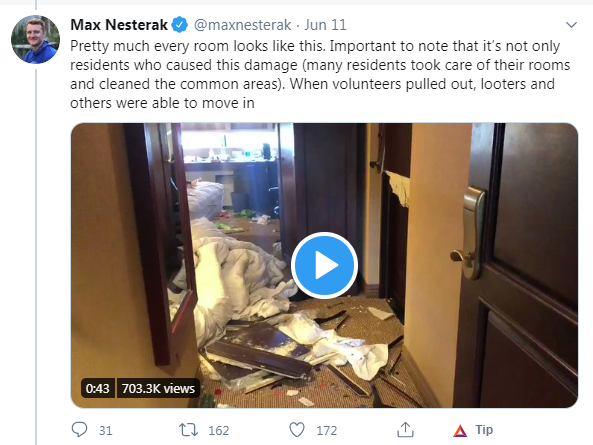This screenshot has height=445, width=593.
Task: Play the embedded video
Action: pos(324,265)
